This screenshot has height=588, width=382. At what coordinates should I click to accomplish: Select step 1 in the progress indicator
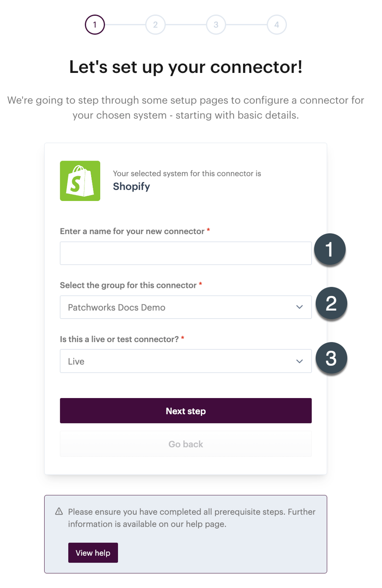(x=95, y=25)
